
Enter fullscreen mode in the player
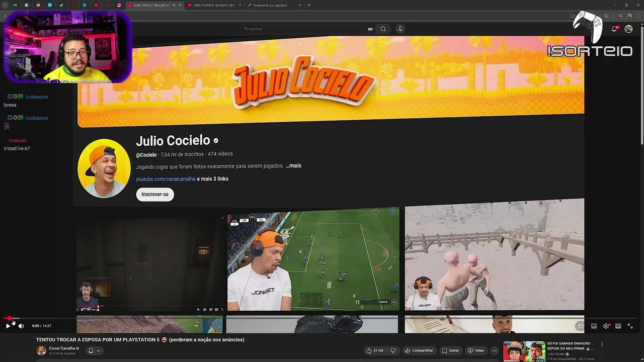[630, 326]
